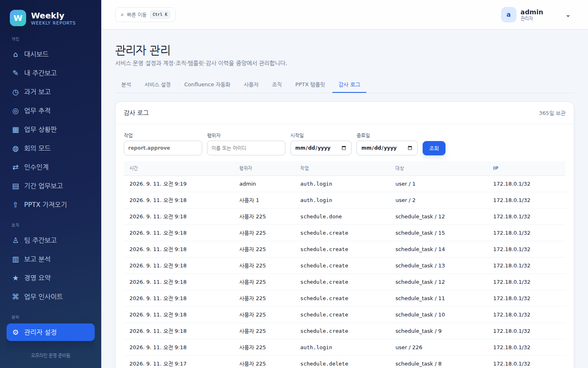Expand the admin account dropdown chevron
The height and width of the screenshot is (368, 588).
tap(568, 16)
